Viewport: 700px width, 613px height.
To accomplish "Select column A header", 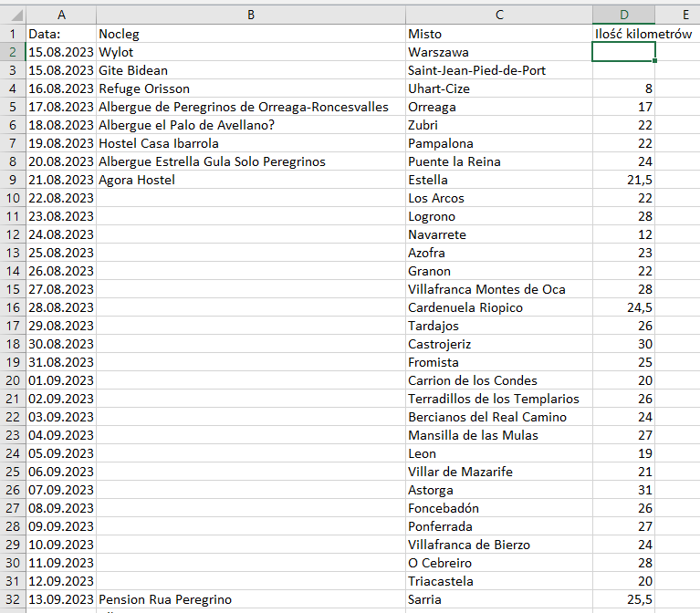I will 61,15.
